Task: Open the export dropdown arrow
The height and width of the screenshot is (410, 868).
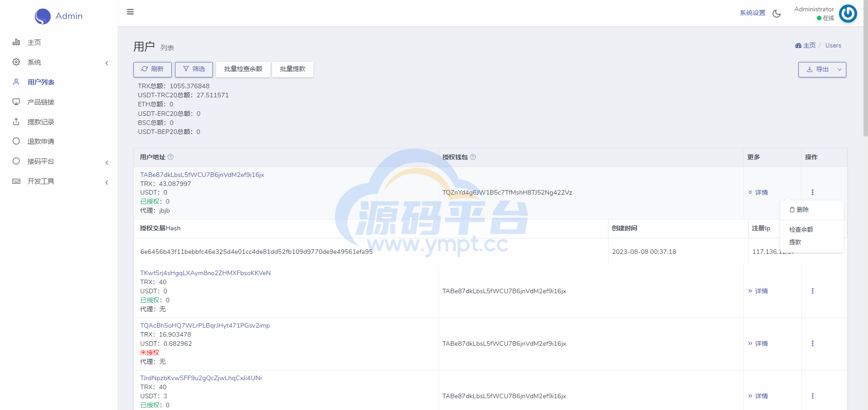Action: pos(840,70)
